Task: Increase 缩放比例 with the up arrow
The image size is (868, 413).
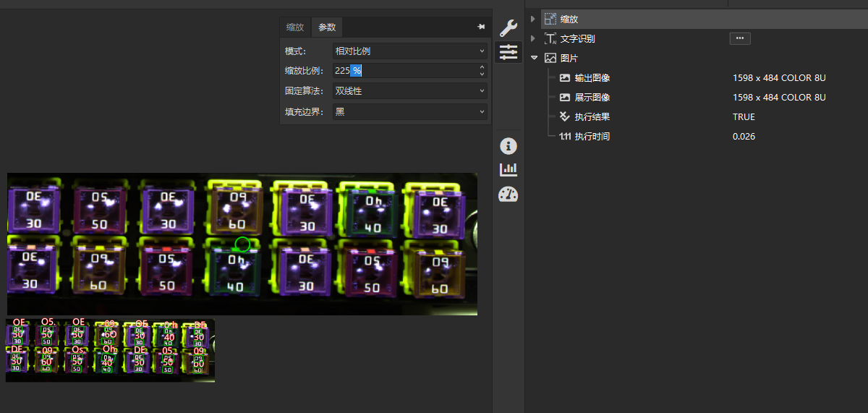Action: click(482, 67)
